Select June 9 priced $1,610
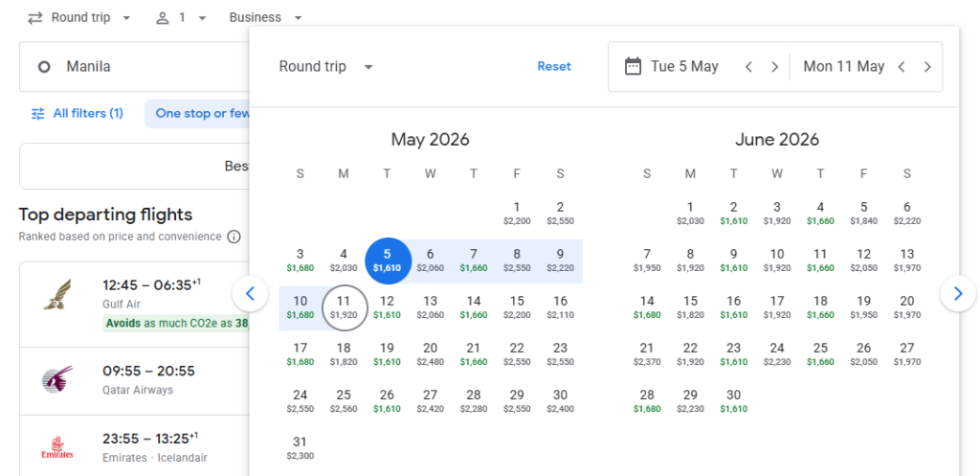The width and height of the screenshot is (980, 476). (x=734, y=261)
